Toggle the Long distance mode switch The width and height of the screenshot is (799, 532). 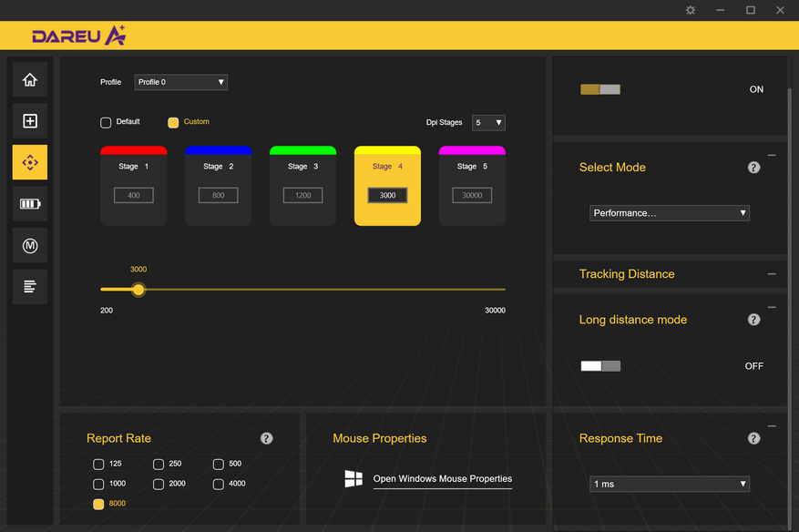coord(600,366)
